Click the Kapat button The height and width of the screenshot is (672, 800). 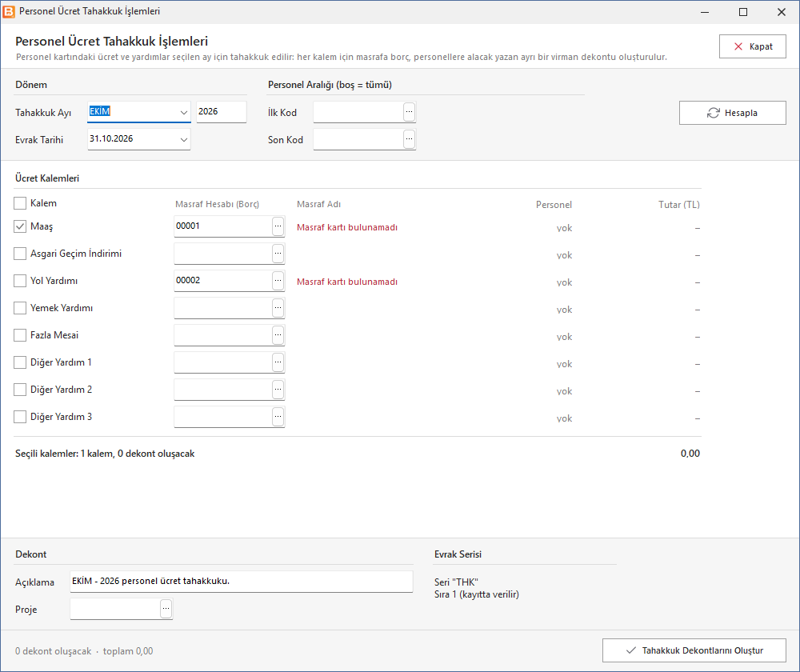coord(753,46)
